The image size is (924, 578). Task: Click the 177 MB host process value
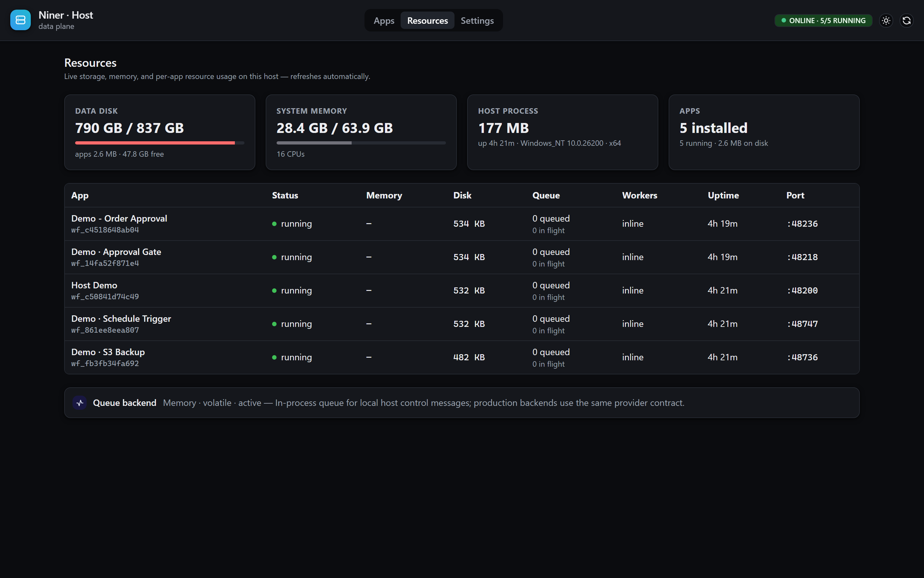click(503, 128)
